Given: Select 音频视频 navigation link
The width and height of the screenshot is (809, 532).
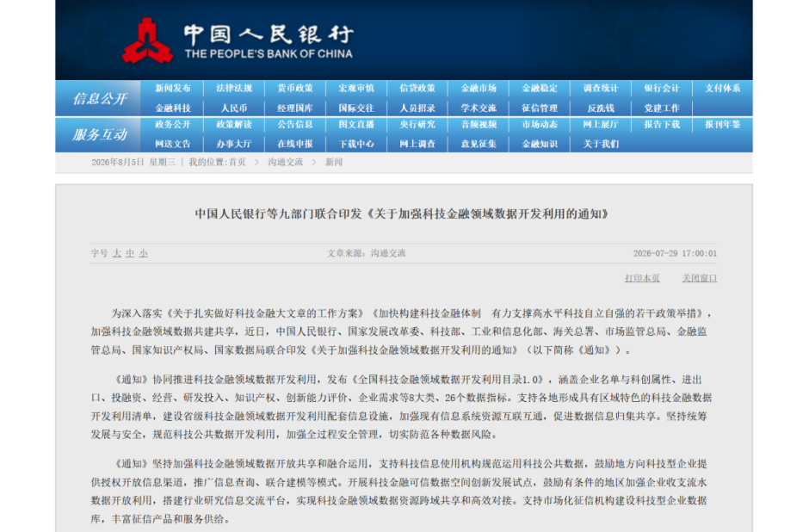Looking at the screenshot, I should pos(479,124).
